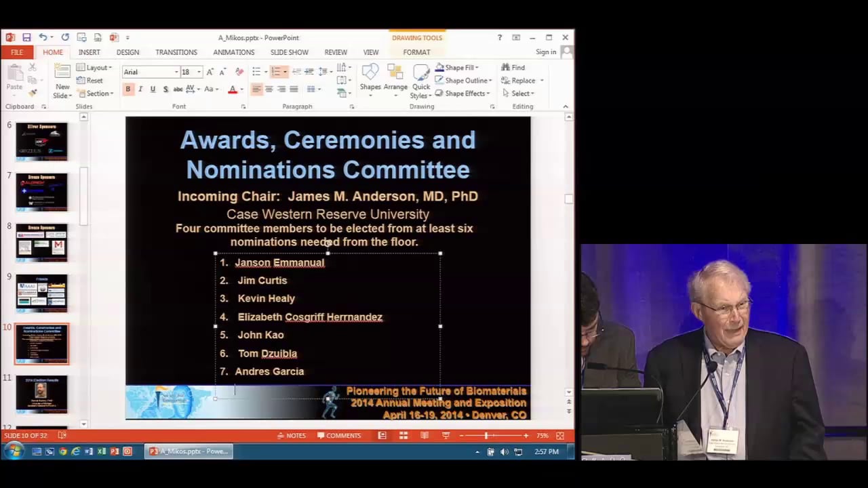Open the Shape Outline dropdown
The height and width of the screenshot is (488, 868).
[463, 81]
